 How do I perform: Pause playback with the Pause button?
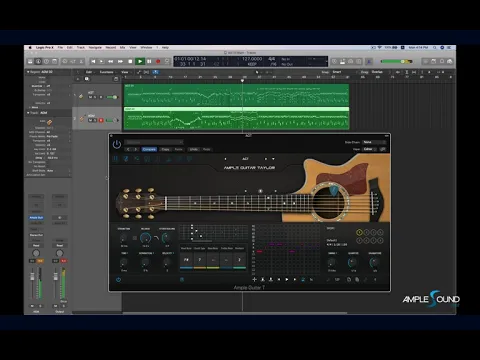tap(149, 61)
